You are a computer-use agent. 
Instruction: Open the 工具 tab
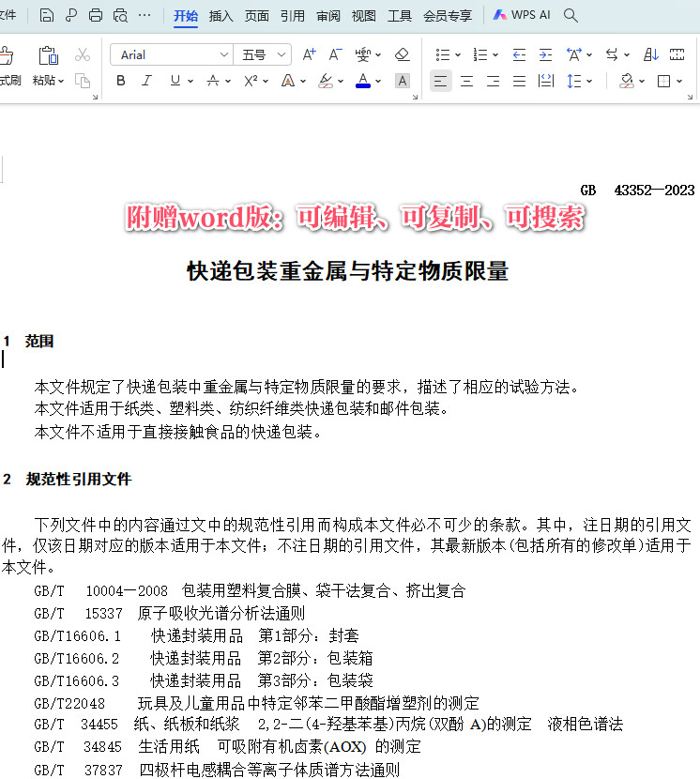(x=400, y=16)
